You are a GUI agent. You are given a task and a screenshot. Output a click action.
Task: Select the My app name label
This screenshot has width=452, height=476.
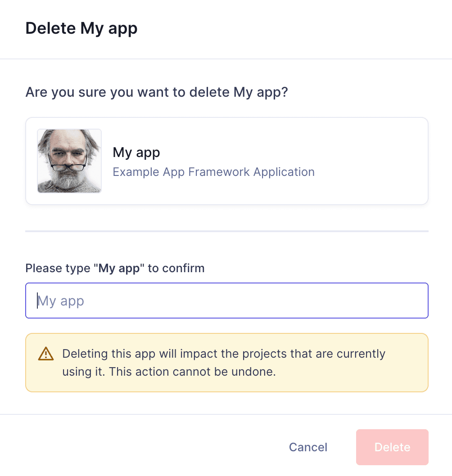pyautogui.click(x=136, y=153)
